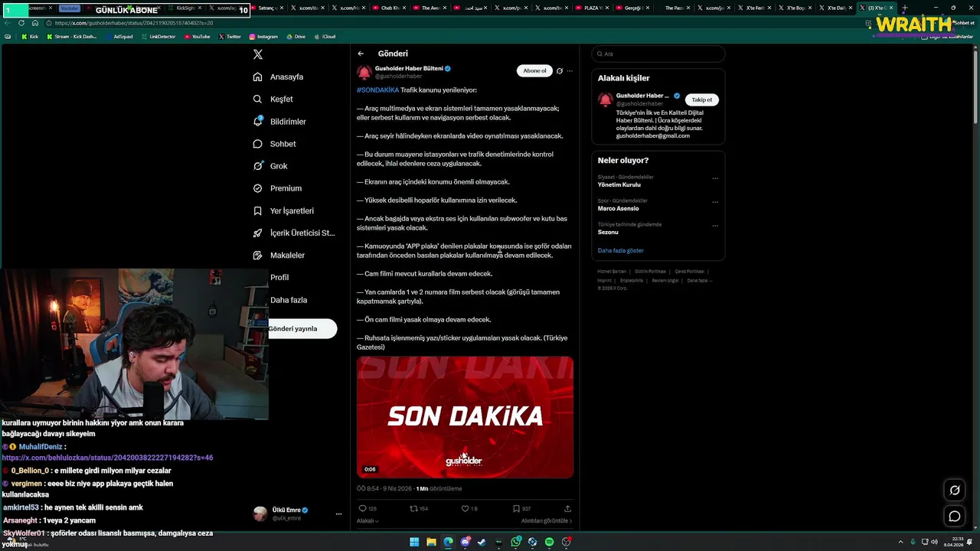Viewport: 980px width, 551px height.
Task: Switch to Cheb Kh browser tab
Action: [x=388, y=8]
